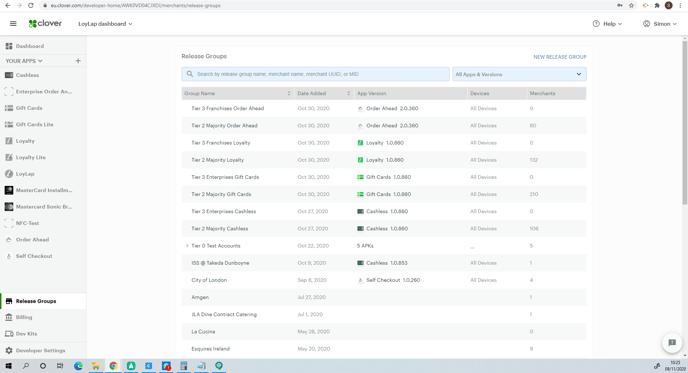The width and height of the screenshot is (688, 373).
Task: Expand the Tier 0 Test Accounts row
Action: (187, 246)
